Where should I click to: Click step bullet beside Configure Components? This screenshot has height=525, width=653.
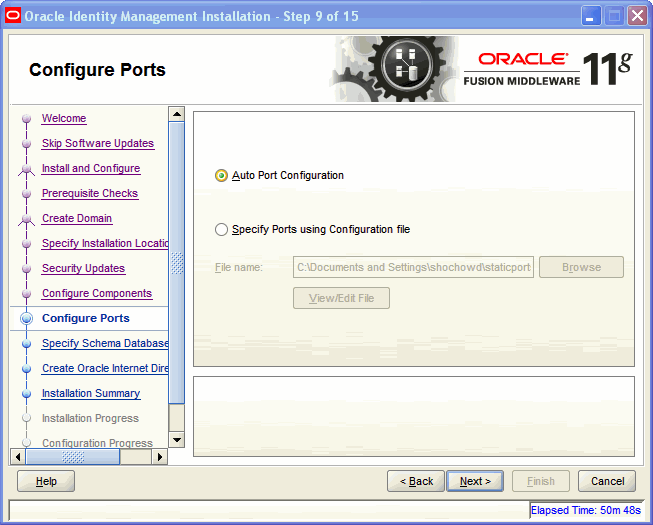26,294
